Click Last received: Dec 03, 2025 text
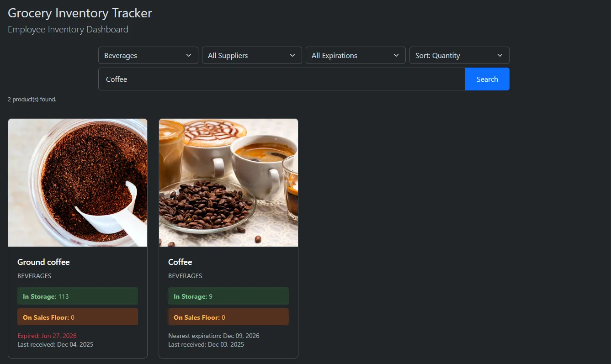The width and height of the screenshot is (611, 364). click(x=206, y=344)
